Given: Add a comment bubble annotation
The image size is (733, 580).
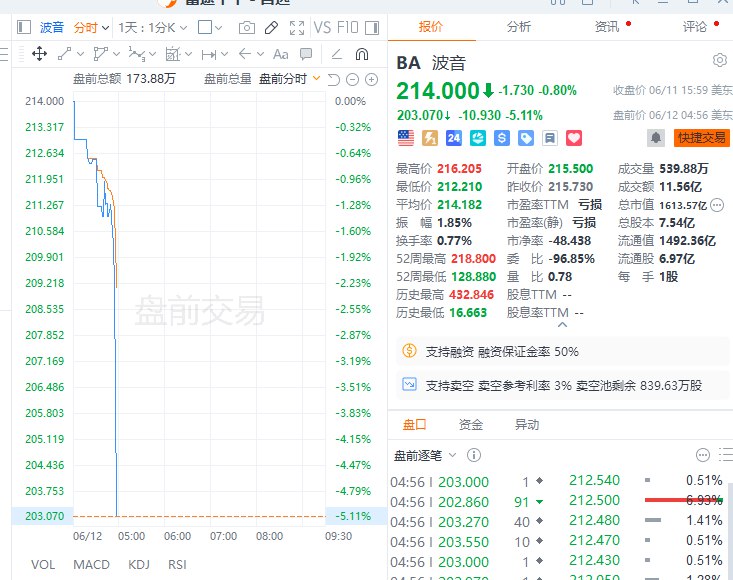Looking at the screenshot, I should (x=306, y=54).
